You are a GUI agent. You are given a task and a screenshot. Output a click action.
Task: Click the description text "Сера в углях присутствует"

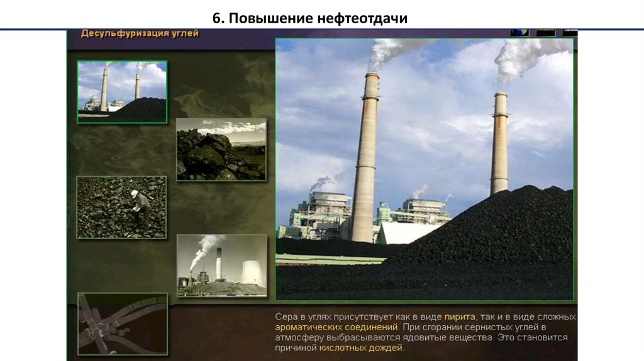pos(335,317)
